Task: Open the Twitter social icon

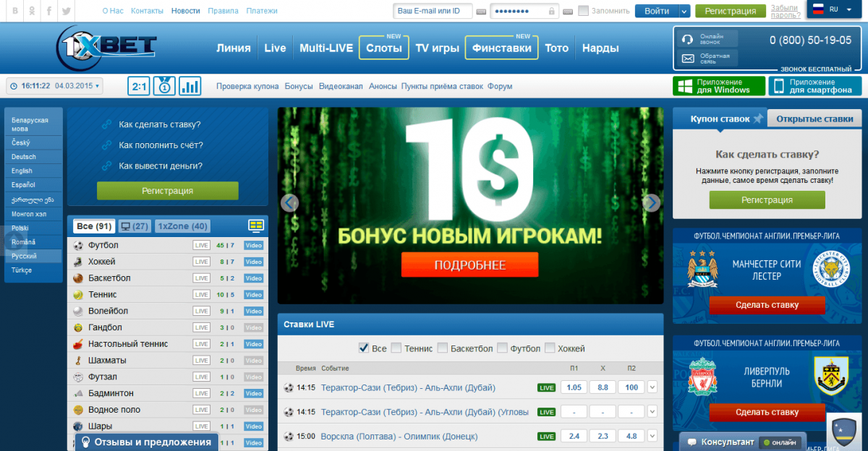Action: pyautogui.click(x=67, y=12)
